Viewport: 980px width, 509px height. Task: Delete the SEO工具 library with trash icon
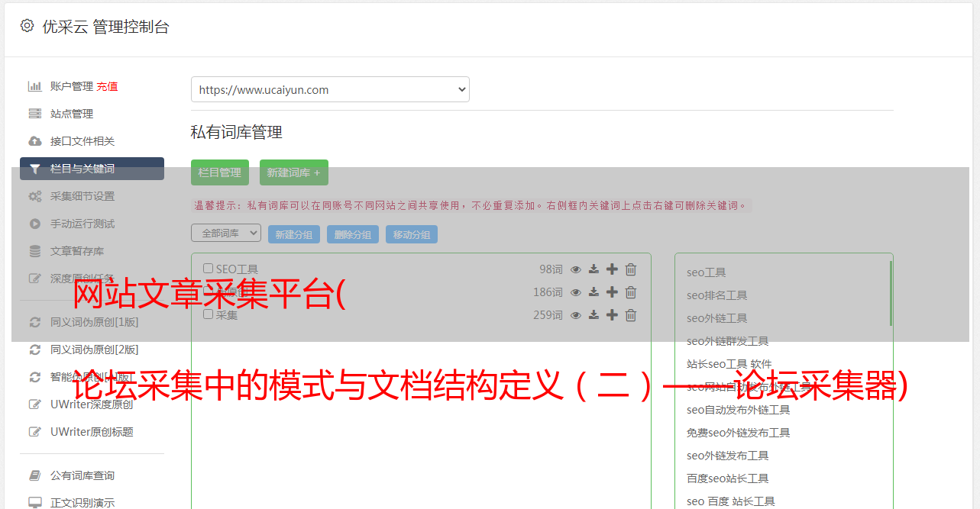point(631,269)
